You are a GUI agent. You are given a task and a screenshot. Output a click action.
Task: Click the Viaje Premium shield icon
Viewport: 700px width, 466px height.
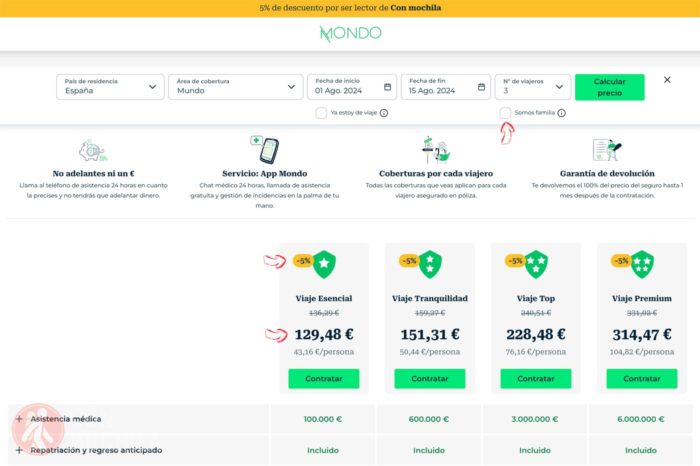click(x=642, y=264)
